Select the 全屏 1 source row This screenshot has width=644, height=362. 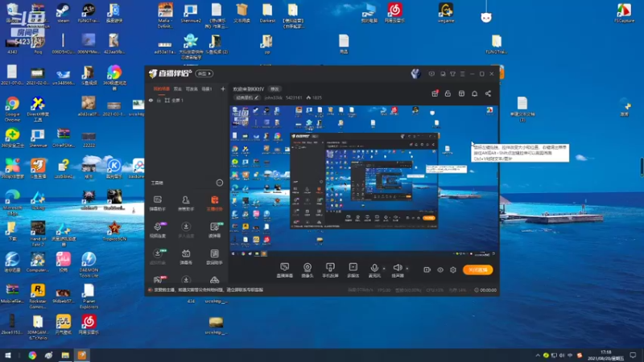coord(187,100)
